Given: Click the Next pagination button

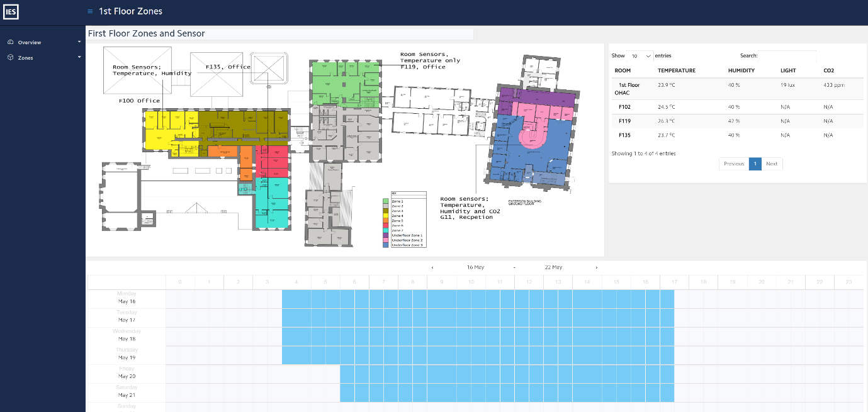Looking at the screenshot, I should point(772,164).
